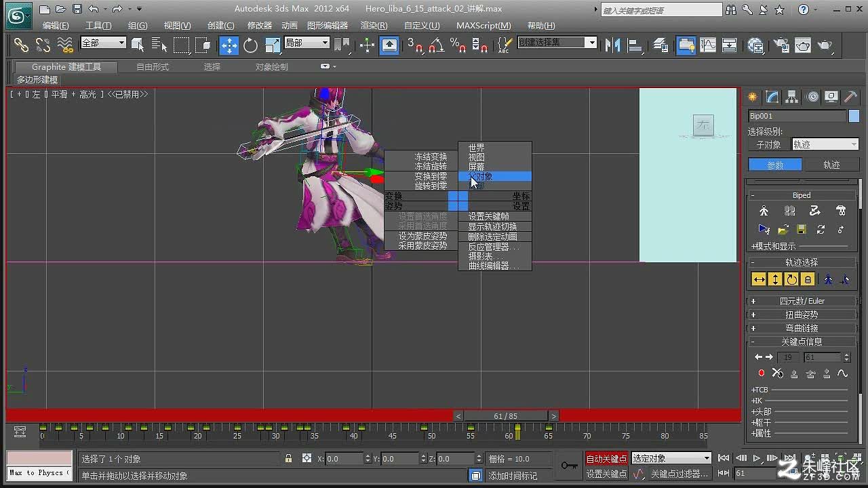Screen dimensions: 868x488
Task: Collapse the Biped rollout
Action: tap(801, 195)
